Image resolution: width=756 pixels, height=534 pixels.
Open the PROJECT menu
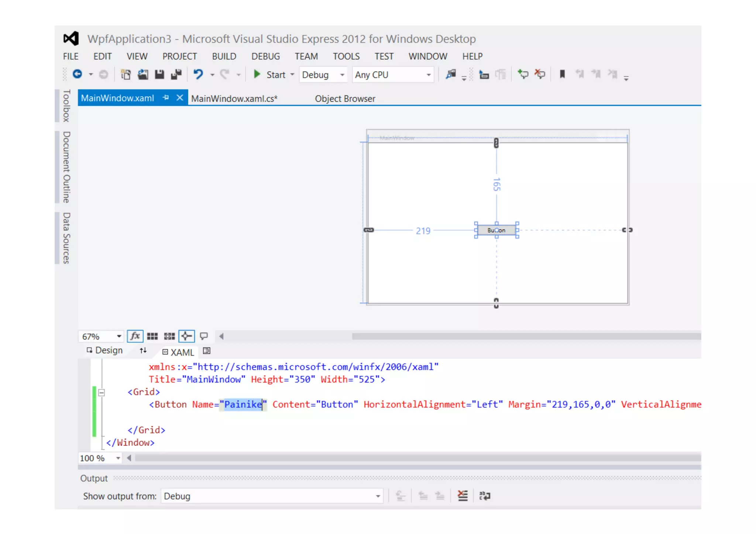click(180, 56)
